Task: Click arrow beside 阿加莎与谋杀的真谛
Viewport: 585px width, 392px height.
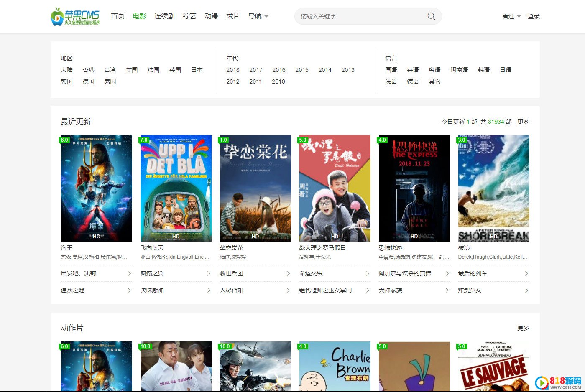Action: 447,273
